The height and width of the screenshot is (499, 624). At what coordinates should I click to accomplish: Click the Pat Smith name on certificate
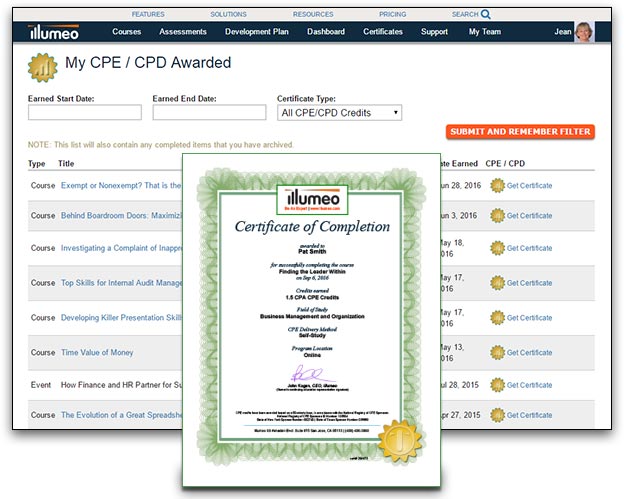[x=312, y=251]
